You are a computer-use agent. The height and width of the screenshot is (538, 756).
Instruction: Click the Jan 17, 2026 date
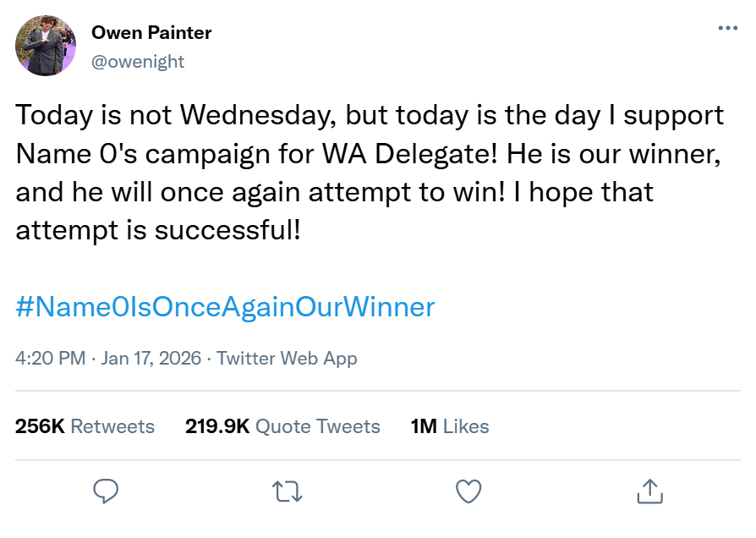151,358
